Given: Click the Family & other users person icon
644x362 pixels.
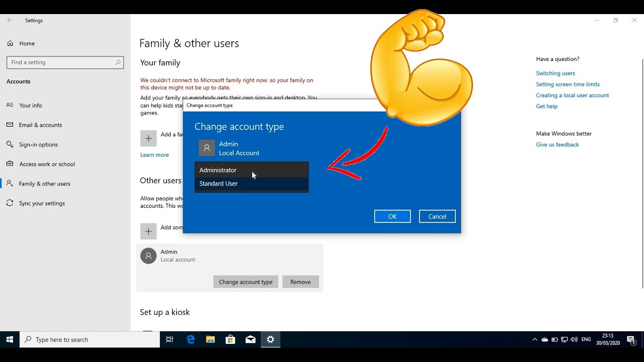Looking at the screenshot, I should 10,184.
